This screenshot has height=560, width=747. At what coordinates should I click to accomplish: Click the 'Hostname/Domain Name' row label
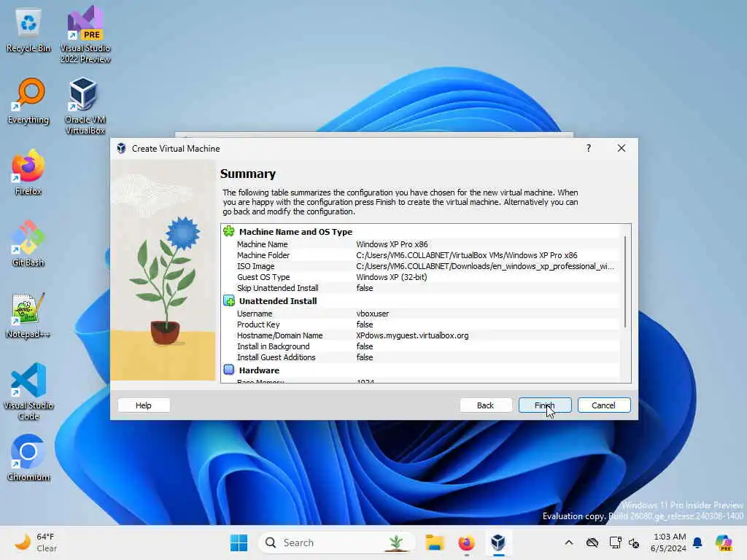pyautogui.click(x=279, y=335)
